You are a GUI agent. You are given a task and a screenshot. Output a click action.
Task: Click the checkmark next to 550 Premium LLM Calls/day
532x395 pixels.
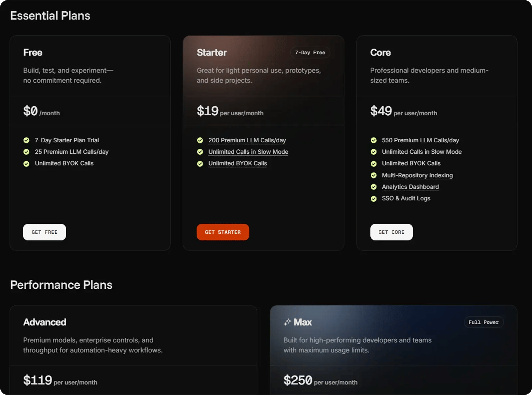click(x=374, y=140)
